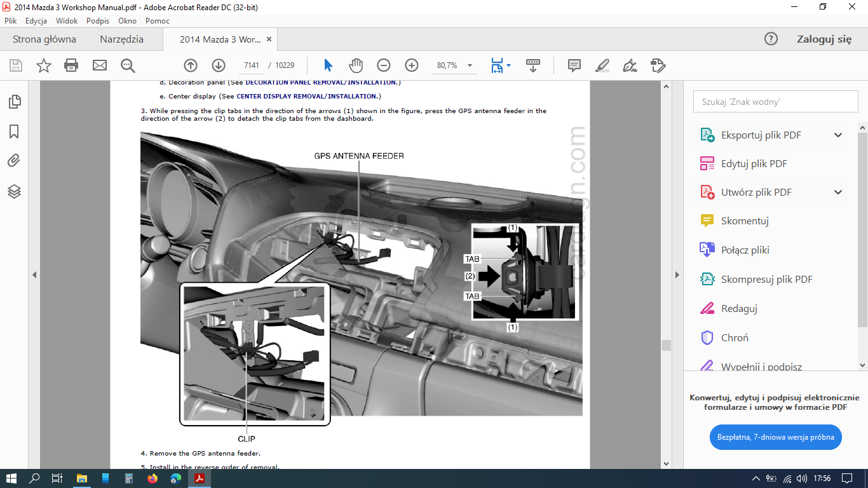Select the Hand pan tool
Screen dimensions: 868x488
click(x=356, y=65)
